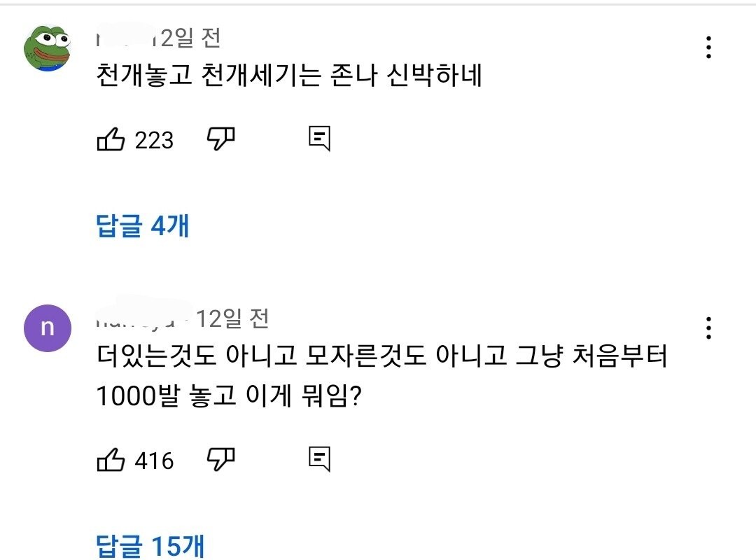756x560 pixels.
Task: Like the comment with 416 likes
Action: [x=110, y=461]
